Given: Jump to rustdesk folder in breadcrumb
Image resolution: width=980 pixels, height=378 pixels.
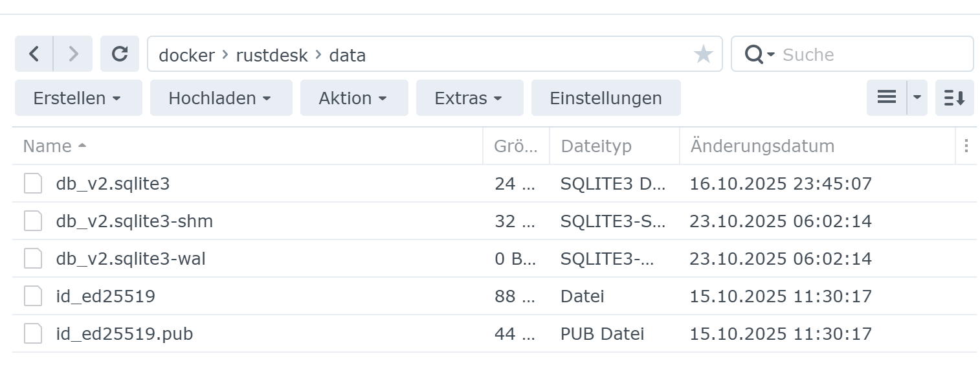Looking at the screenshot, I should (272, 55).
